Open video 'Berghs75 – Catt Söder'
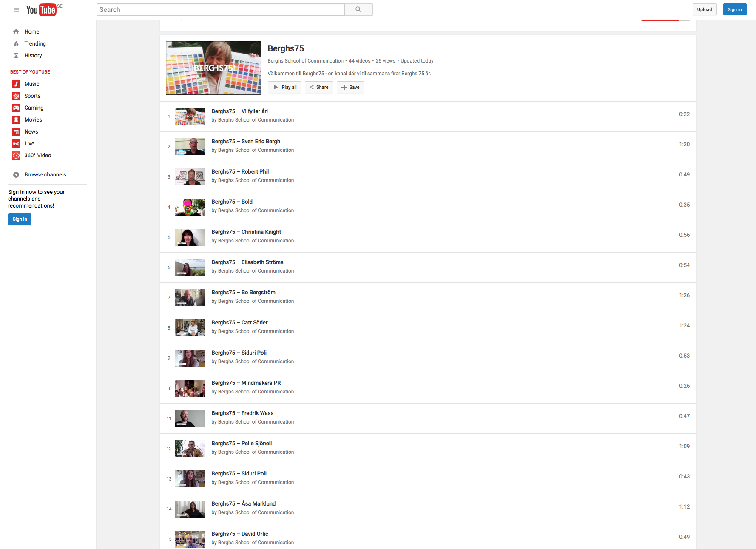Viewport: 756px width, 549px height. click(239, 323)
